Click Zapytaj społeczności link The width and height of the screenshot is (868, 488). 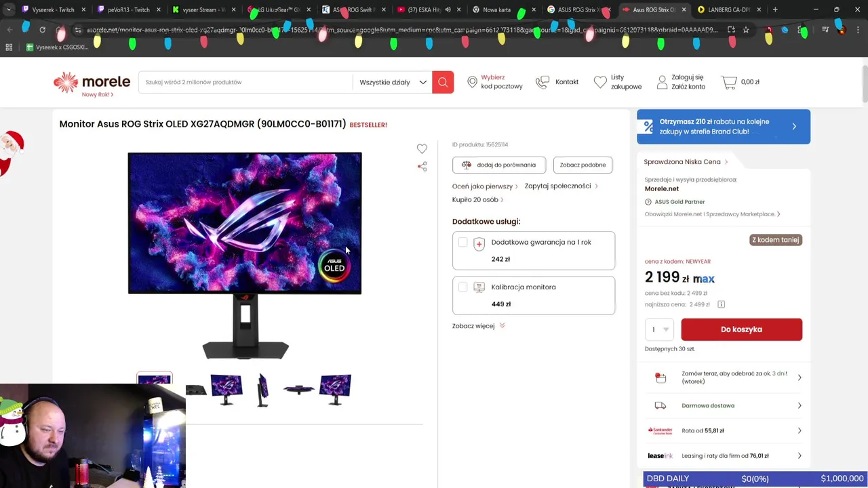click(561, 186)
